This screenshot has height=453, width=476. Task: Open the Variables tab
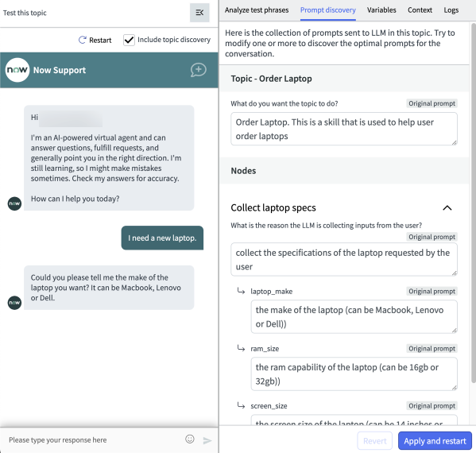(x=381, y=10)
